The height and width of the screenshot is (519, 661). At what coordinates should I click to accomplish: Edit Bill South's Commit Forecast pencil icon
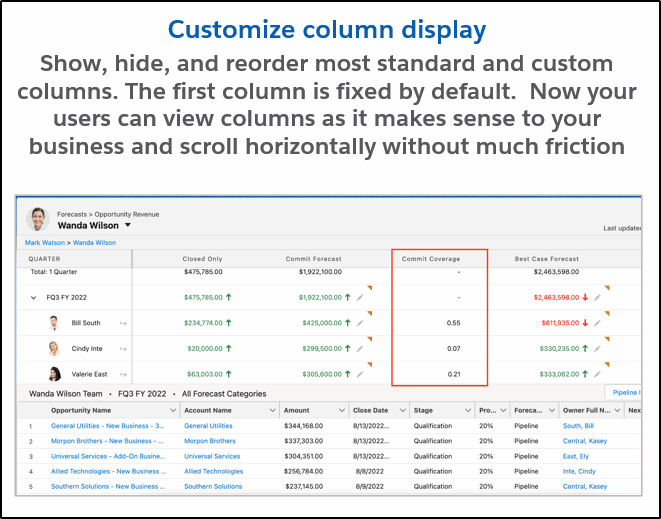point(360,323)
